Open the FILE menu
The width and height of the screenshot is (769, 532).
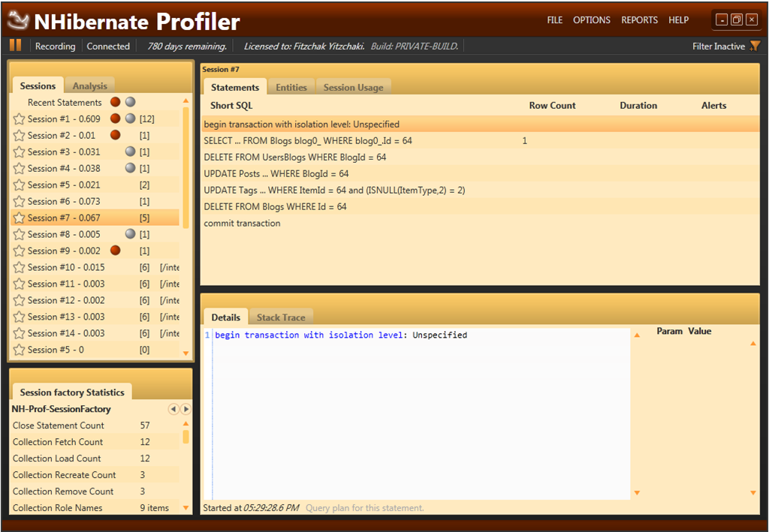555,20
